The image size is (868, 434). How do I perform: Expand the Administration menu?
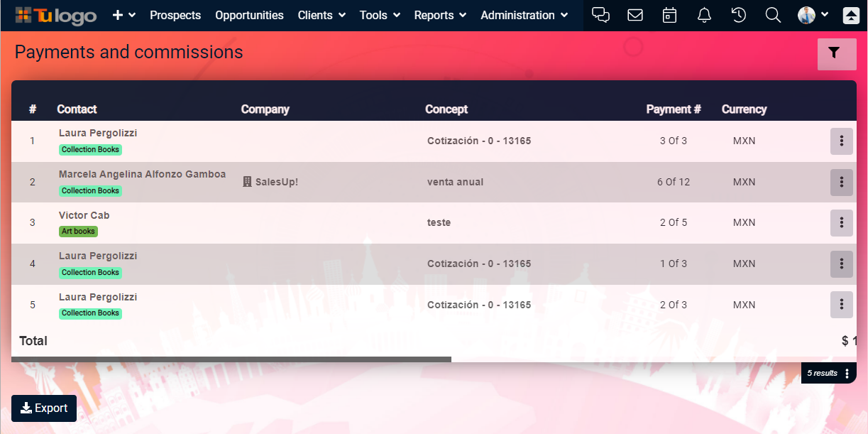524,15
